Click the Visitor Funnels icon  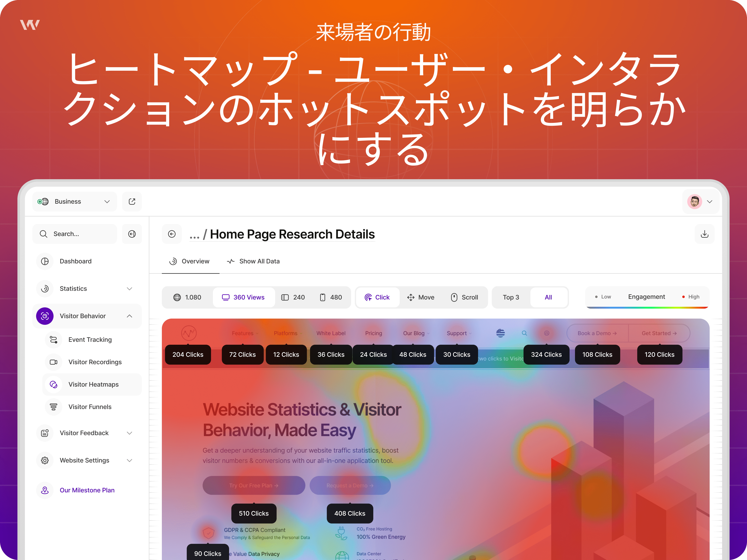point(53,407)
